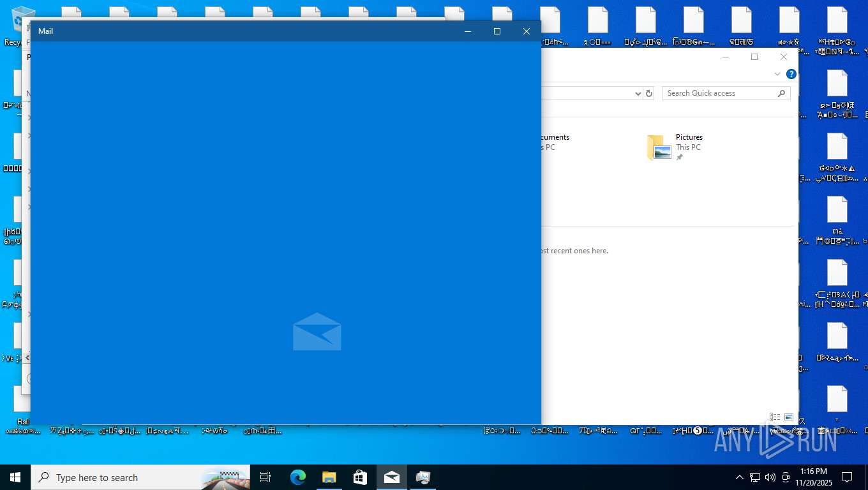Image resolution: width=868 pixels, height=490 pixels.
Task: Click the search magnifier in File Explorer
Action: [x=782, y=93]
